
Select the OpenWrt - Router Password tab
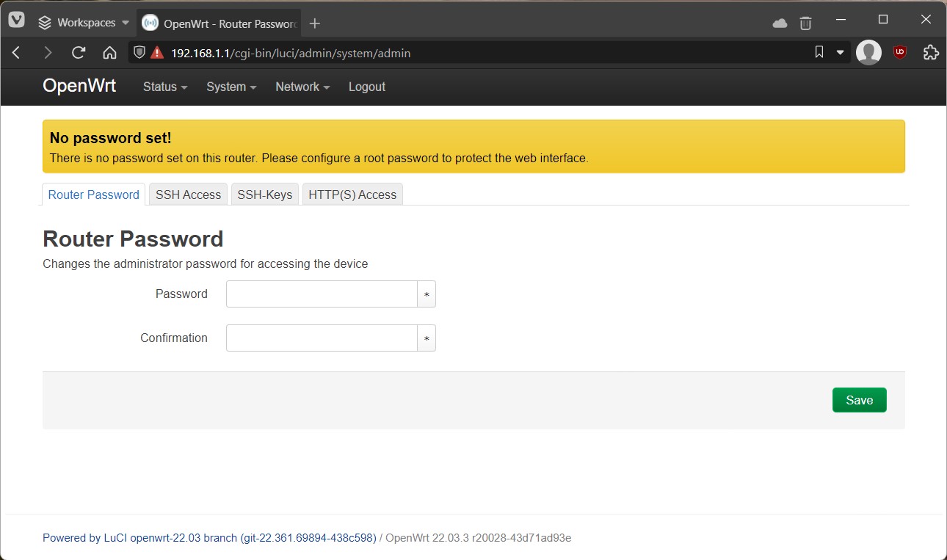(218, 23)
